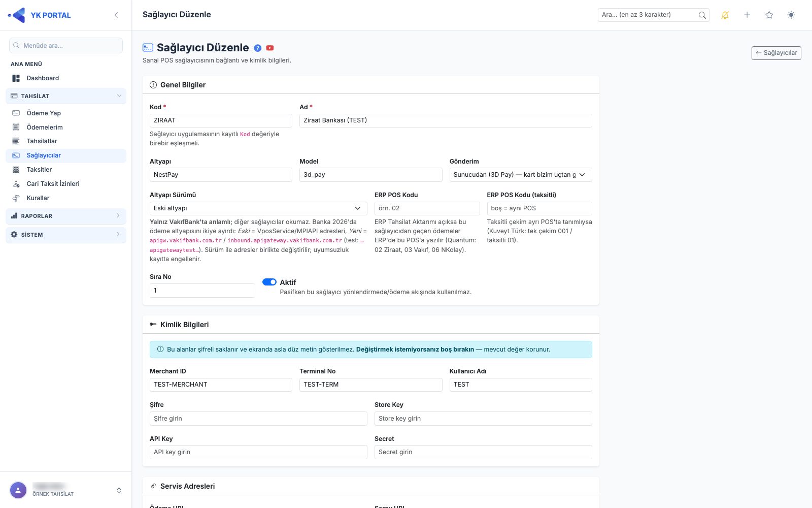Image resolution: width=812 pixels, height=508 pixels.
Task: Click the Tahsilatlar sidebar icon
Action: [x=16, y=141]
